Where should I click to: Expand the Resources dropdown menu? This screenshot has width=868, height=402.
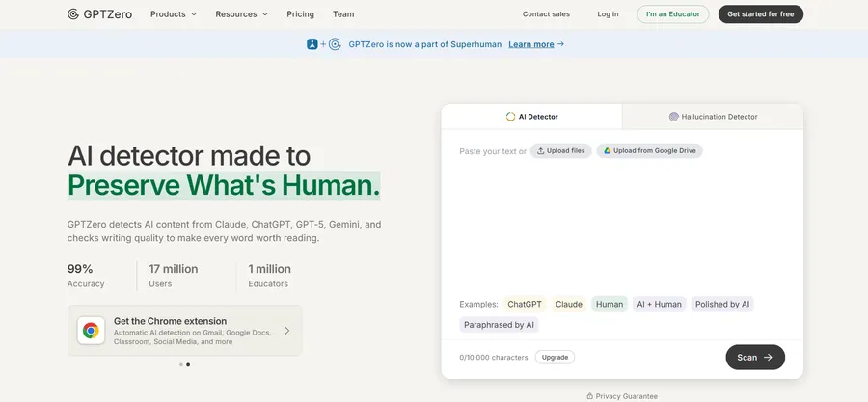[x=241, y=14]
